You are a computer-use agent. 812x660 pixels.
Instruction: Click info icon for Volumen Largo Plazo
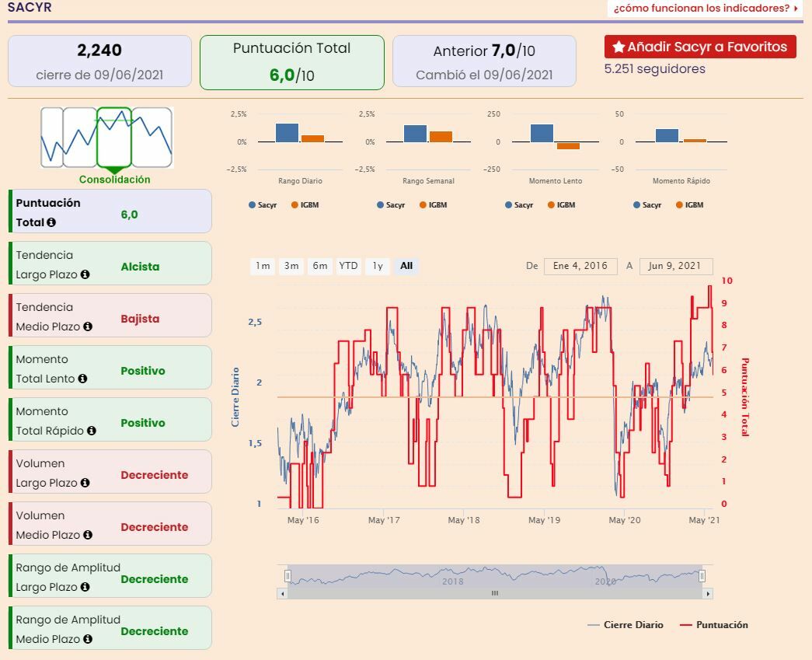[x=85, y=483]
